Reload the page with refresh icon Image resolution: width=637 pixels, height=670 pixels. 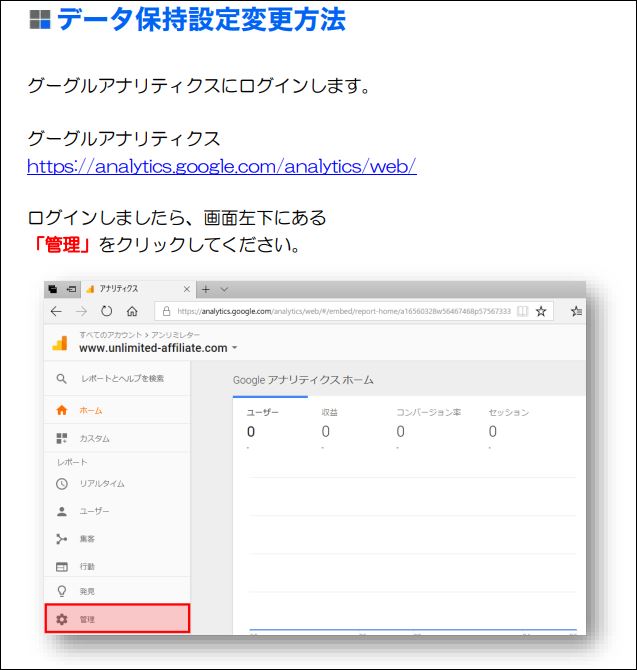(x=106, y=311)
